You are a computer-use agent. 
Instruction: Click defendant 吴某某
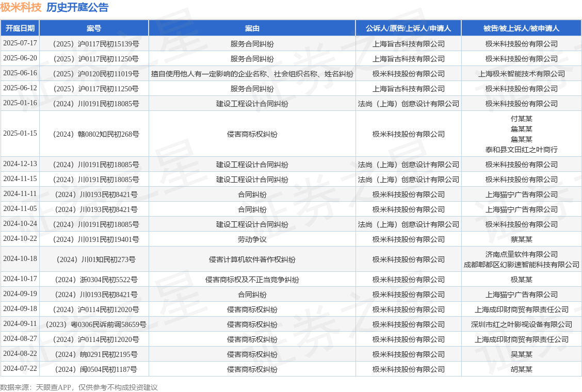pyautogui.click(x=521, y=354)
